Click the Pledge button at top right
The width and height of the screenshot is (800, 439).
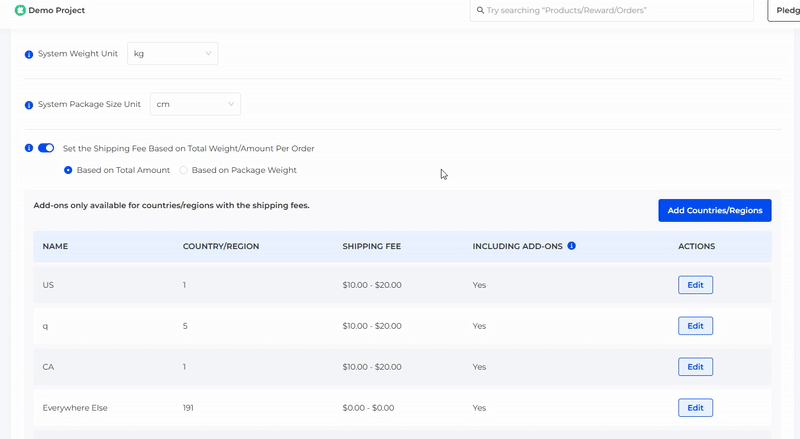[784, 10]
